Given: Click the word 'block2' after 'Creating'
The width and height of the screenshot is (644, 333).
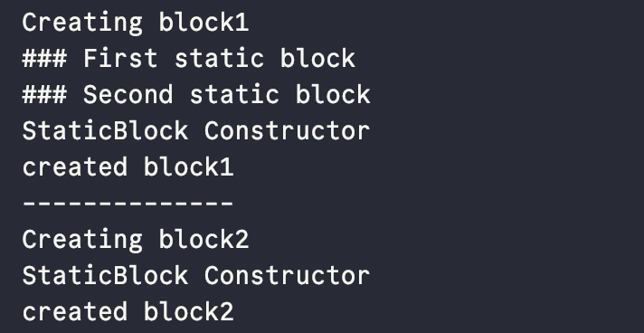Looking at the screenshot, I should coord(204,239).
